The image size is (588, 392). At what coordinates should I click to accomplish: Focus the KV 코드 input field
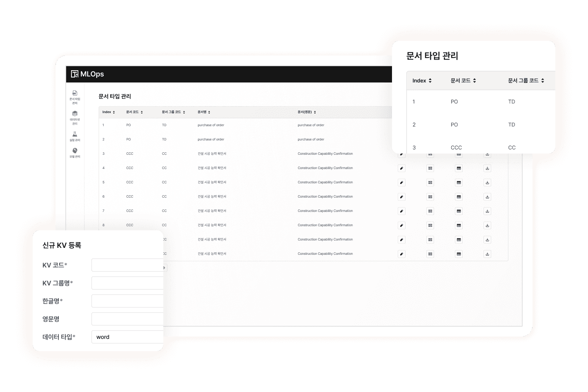click(127, 265)
